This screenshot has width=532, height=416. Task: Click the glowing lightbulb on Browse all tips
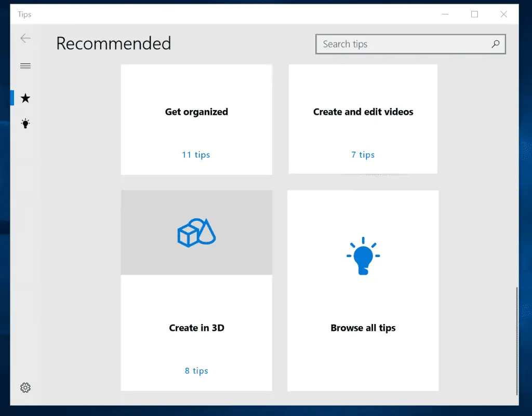[363, 256]
